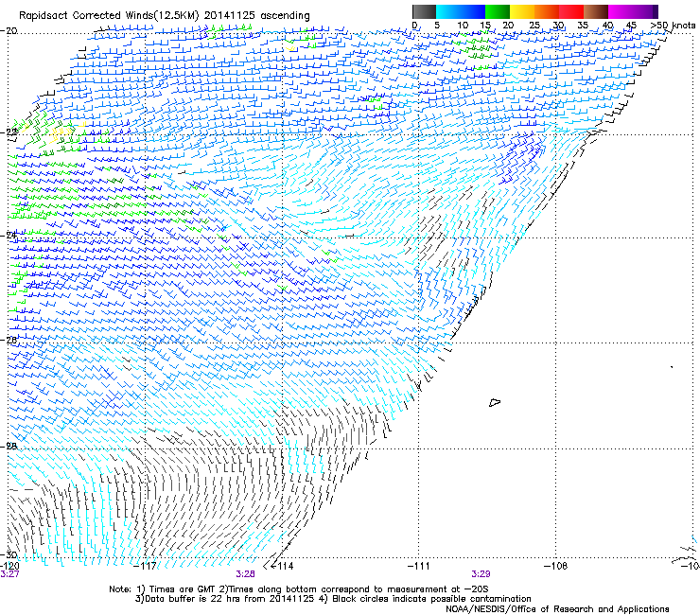Image resolution: width=700 pixels, height=615 pixels.
Task: Click the 3:29 swath time label
Action: 481,574
